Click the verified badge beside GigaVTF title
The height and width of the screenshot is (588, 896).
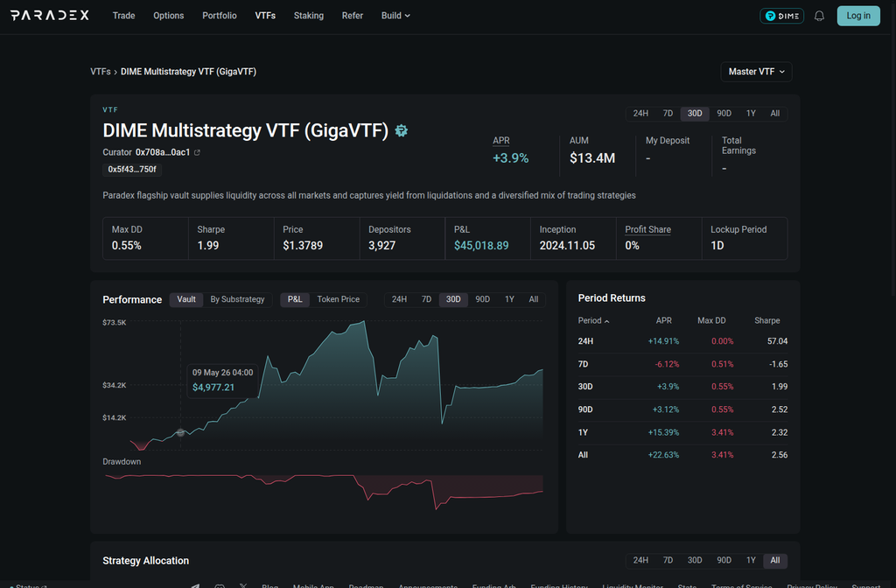pyautogui.click(x=401, y=131)
